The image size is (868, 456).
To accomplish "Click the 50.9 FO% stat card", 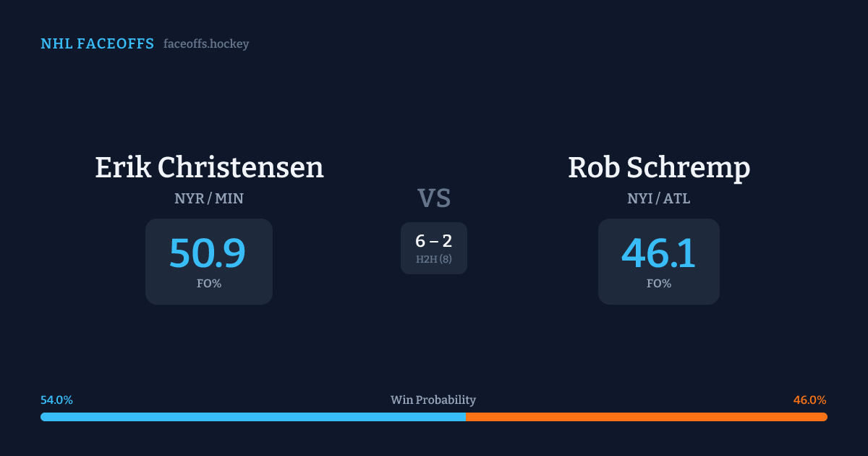I will (209, 261).
